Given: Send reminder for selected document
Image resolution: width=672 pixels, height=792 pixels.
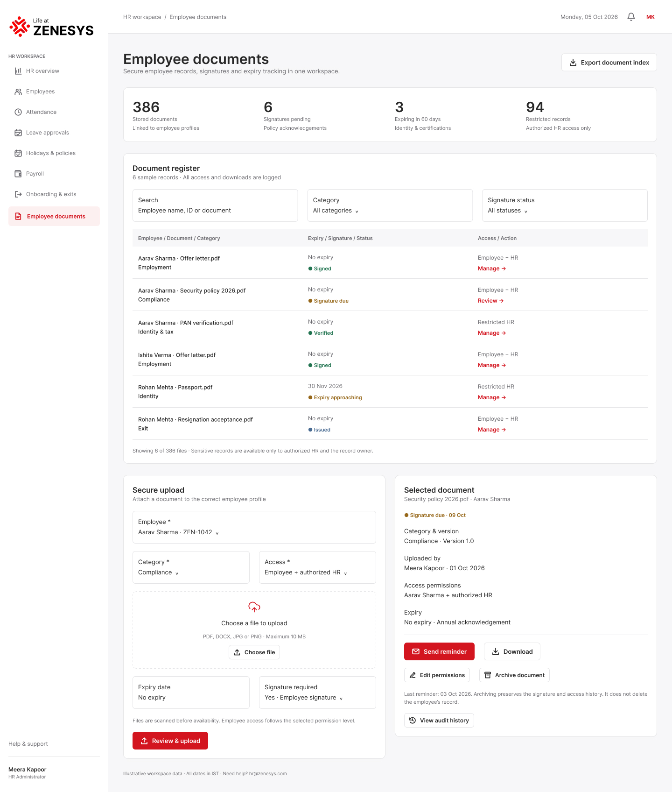Looking at the screenshot, I should [439, 651].
